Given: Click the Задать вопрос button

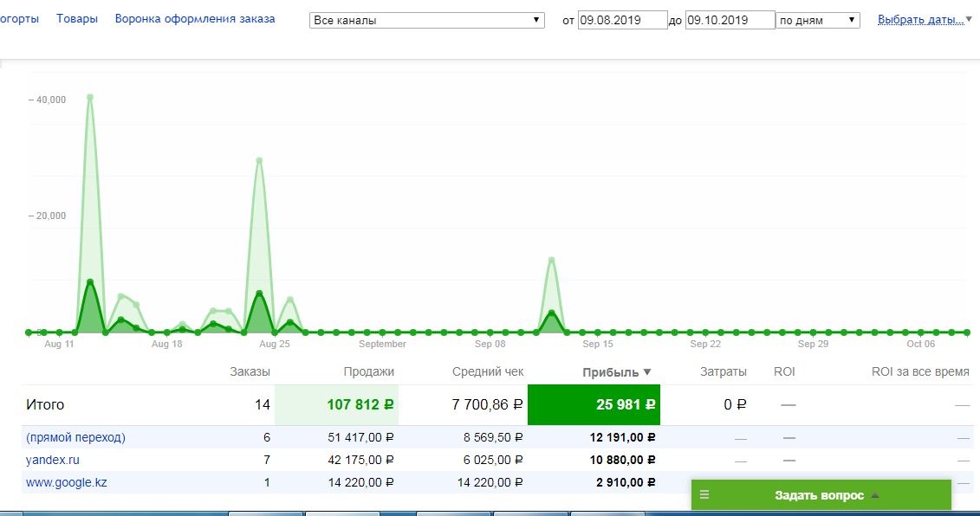Looking at the screenshot, I should pyautogui.click(x=821, y=495).
